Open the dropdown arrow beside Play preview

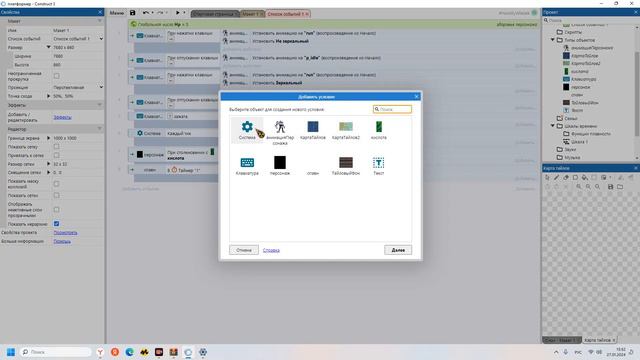coord(184,13)
